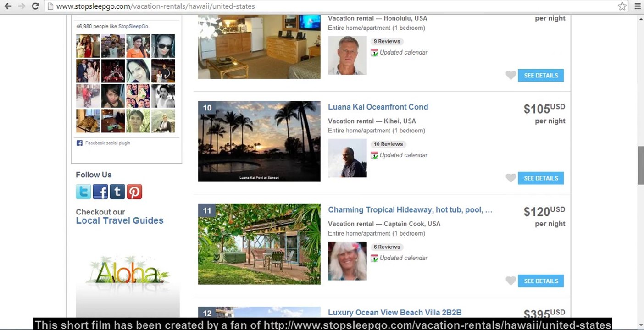Open StopSleepGo Twitter page icon
644x330 pixels.
coord(83,192)
